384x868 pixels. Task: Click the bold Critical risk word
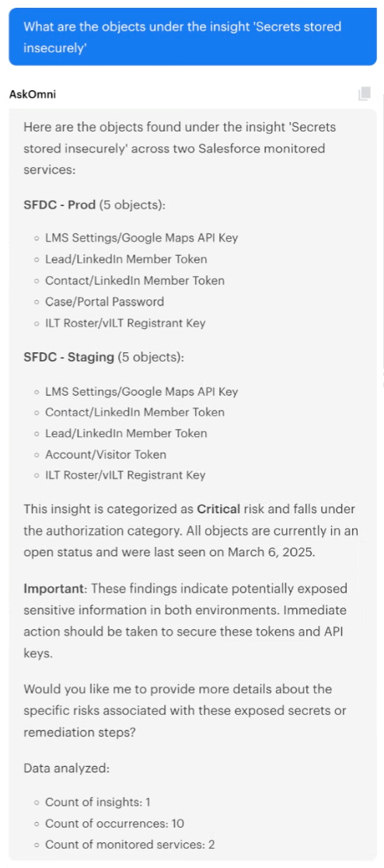click(218, 509)
